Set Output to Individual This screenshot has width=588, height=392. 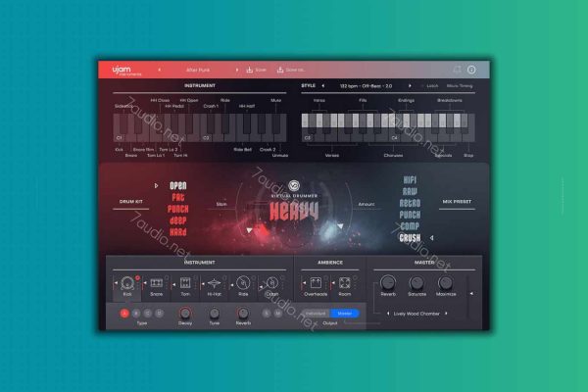tap(316, 314)
